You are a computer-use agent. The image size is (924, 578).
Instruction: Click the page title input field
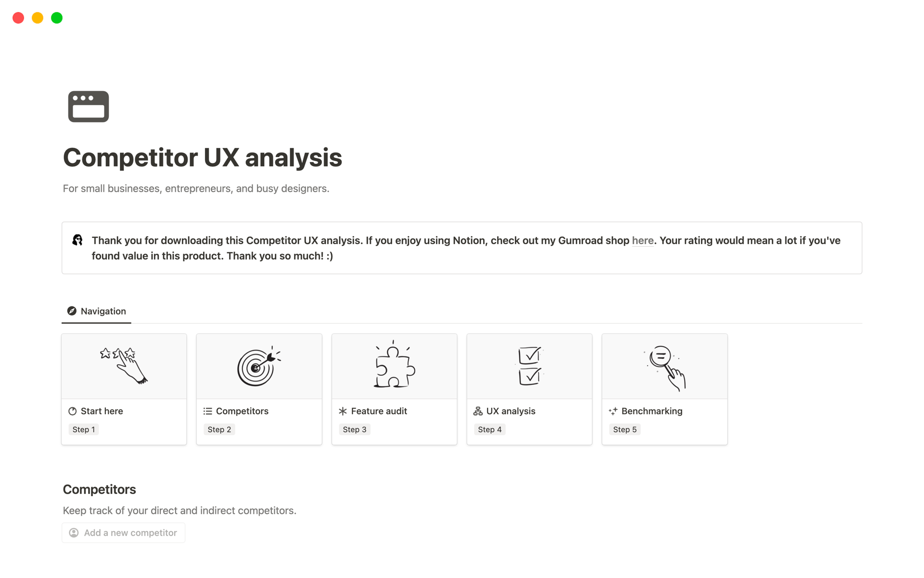202,158
